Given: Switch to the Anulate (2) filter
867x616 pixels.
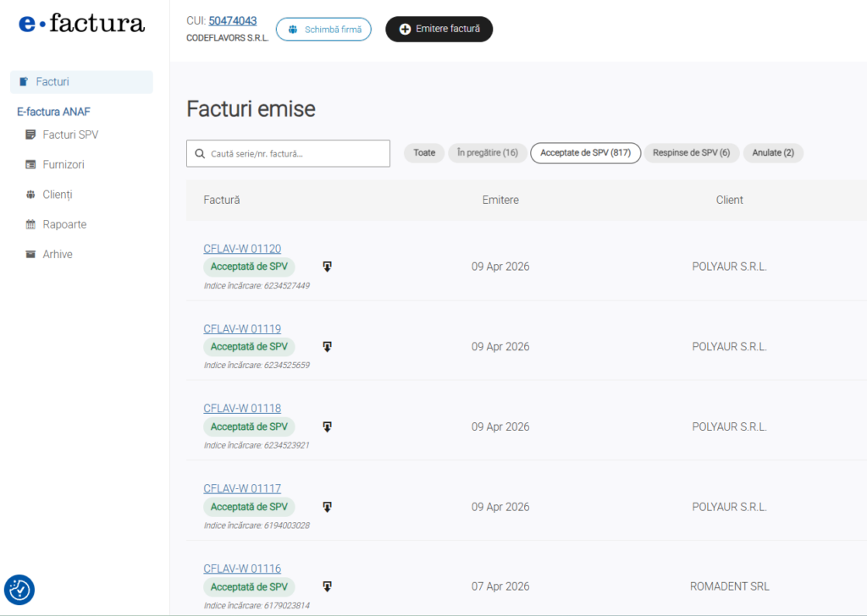Looking at the screenshot, I should pyautogui.click(x=773, y=153).
